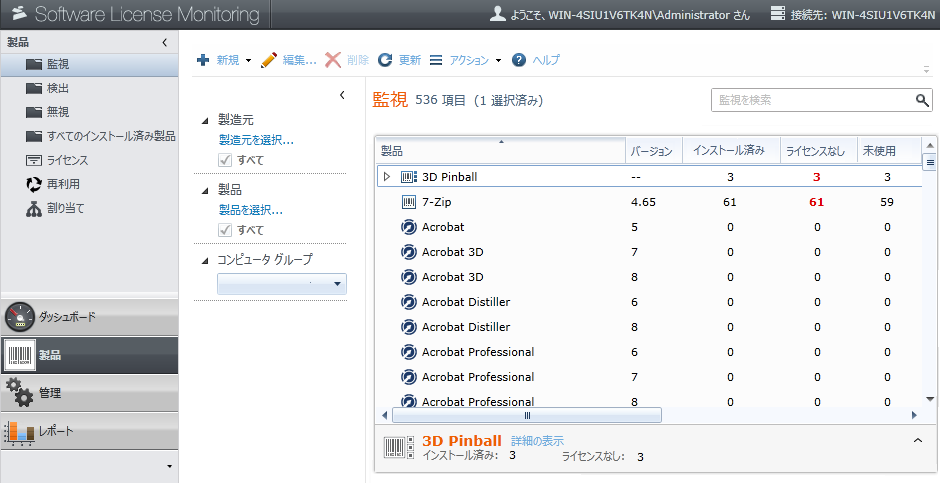The image size is (940, 483).
Task: Click the 製造元を選択... link
Action: tap(256, 140)
